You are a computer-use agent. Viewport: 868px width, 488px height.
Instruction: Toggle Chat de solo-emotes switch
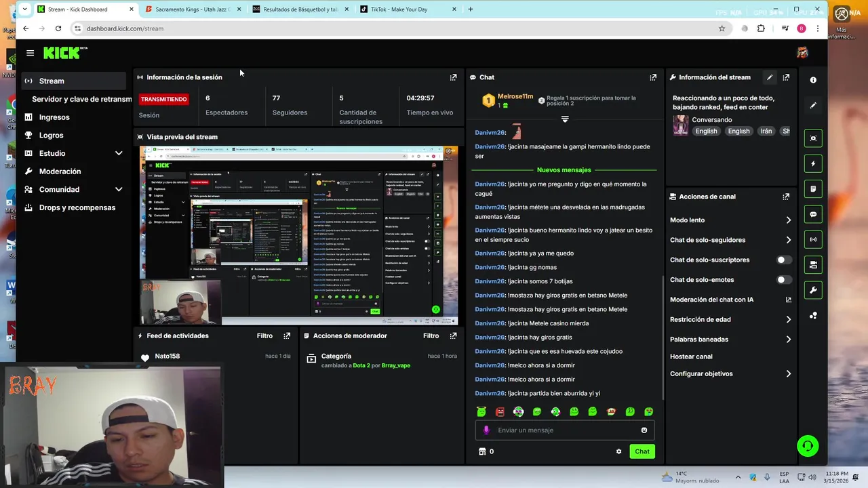(x=783, y=279)
